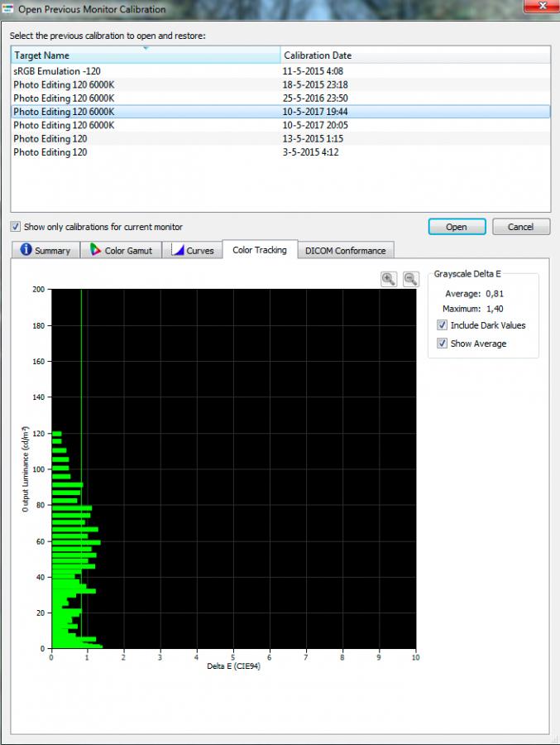
Task: Cancel the calibration dialog
Action: pyautogui.click(x=520, y=227)
